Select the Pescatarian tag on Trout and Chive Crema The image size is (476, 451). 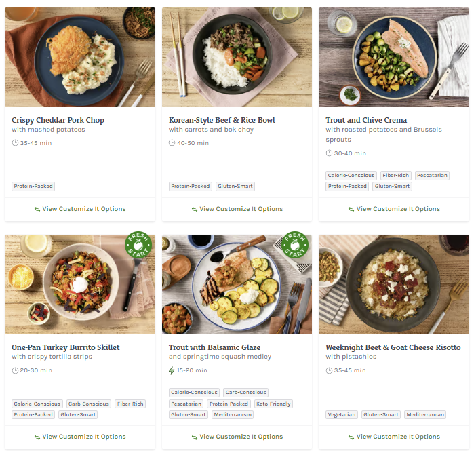(432, 176)
